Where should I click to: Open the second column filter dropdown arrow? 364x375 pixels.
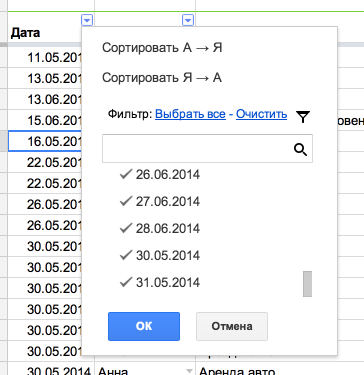coord(188,21)
